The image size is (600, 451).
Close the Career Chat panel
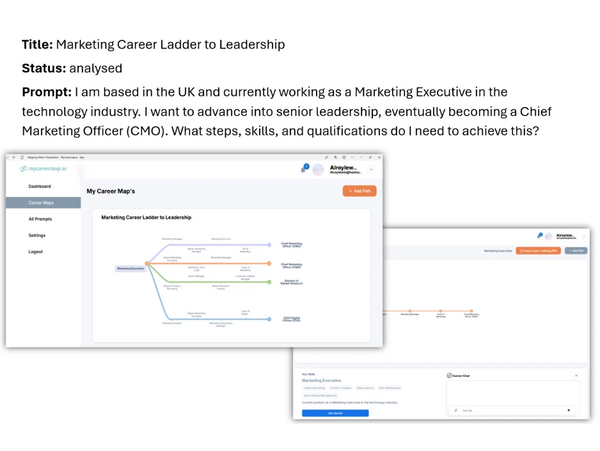point(576,376)
